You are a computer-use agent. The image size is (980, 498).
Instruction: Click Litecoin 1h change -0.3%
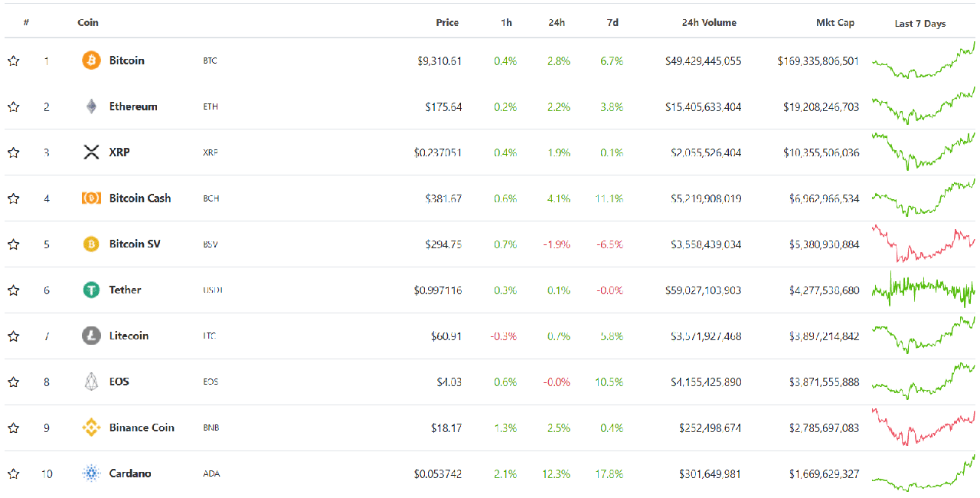tap(504, 336)
